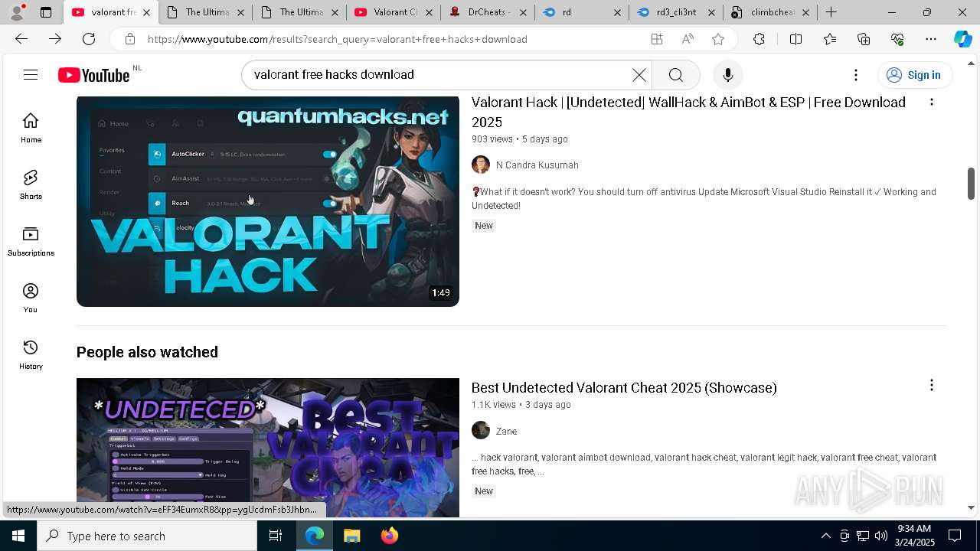
Task: Open the You section in sidebar
Action: pos(31,298)
